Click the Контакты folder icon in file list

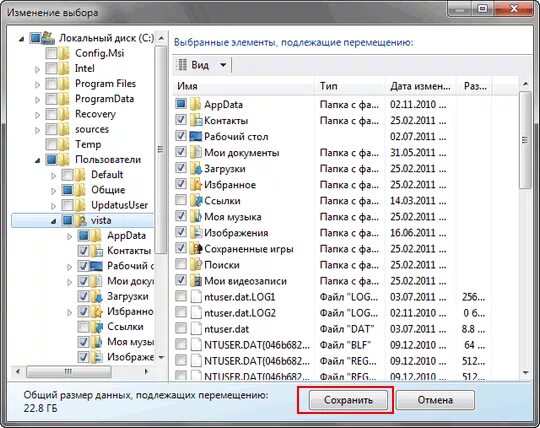[195, 120]
